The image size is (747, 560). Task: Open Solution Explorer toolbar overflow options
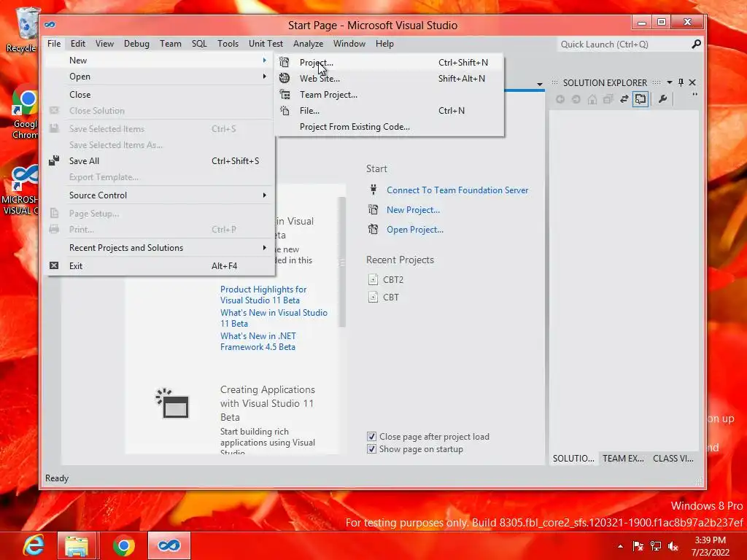[x=694, y=94]
